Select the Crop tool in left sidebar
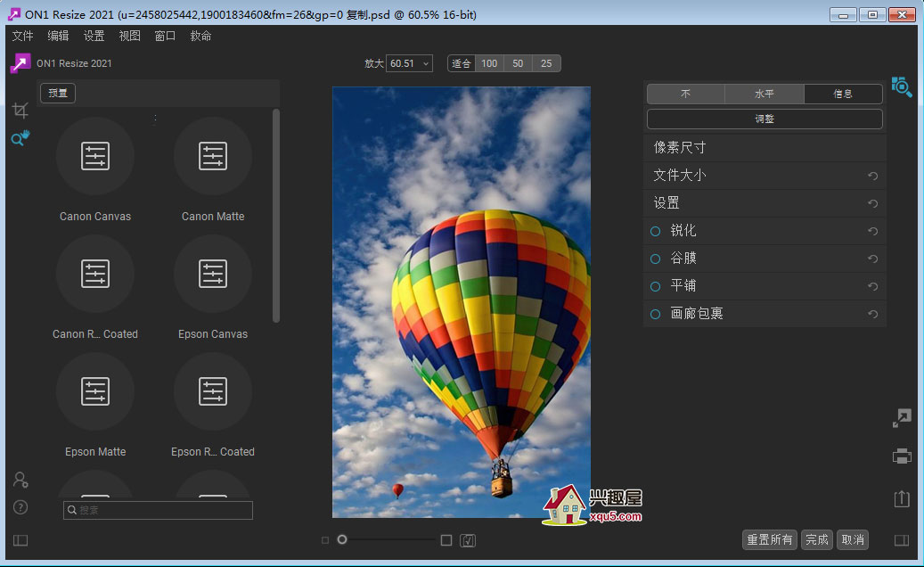This screenshot has height=567, width=924. click(20, 110)
